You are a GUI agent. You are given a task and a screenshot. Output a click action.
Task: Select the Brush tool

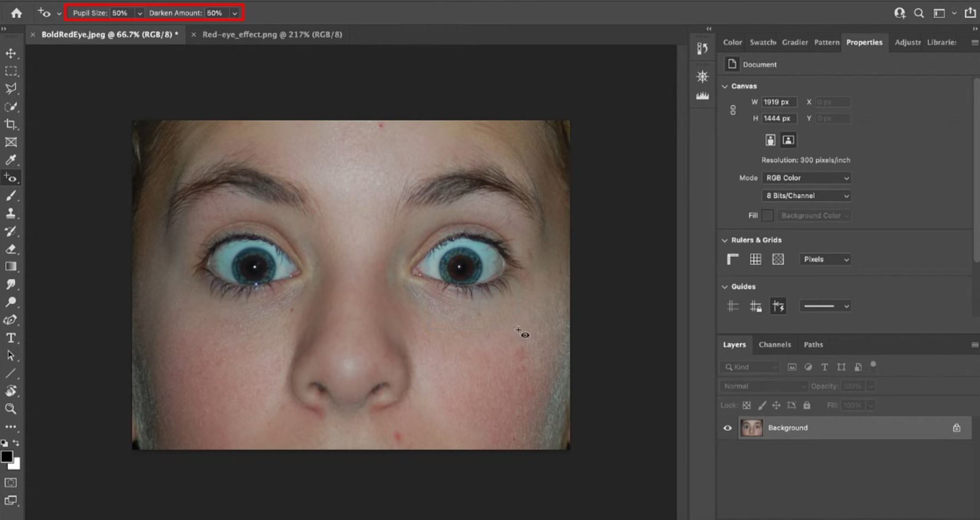click(11, 196)
